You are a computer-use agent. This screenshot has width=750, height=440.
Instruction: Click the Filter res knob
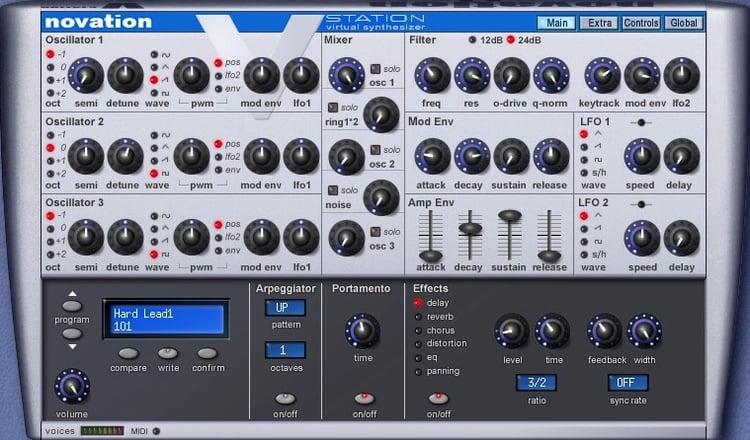point(472,76)
